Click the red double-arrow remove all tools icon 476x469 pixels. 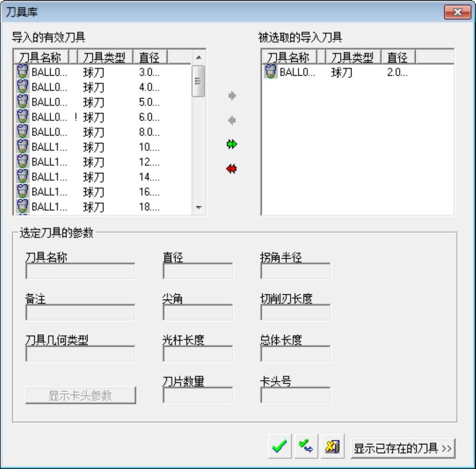coord(231,169)
